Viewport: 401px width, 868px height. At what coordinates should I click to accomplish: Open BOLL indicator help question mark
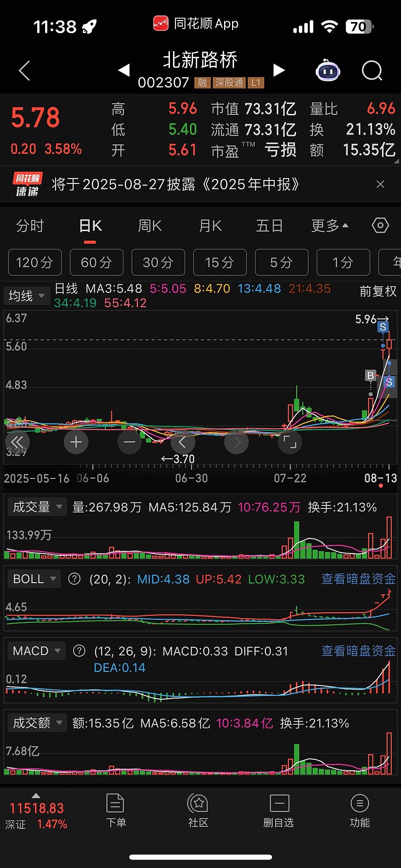[74, 579]
